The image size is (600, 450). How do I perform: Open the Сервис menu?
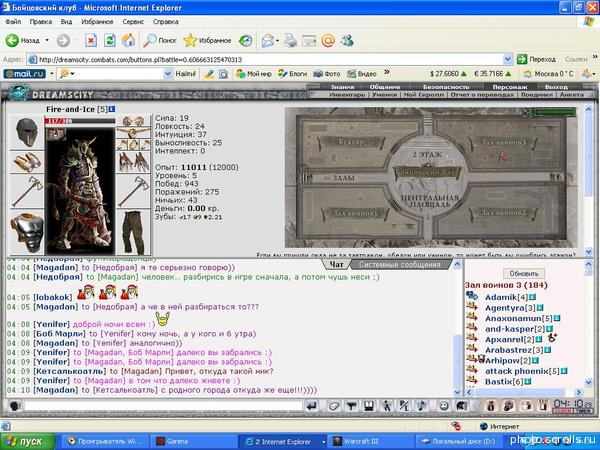133,22
